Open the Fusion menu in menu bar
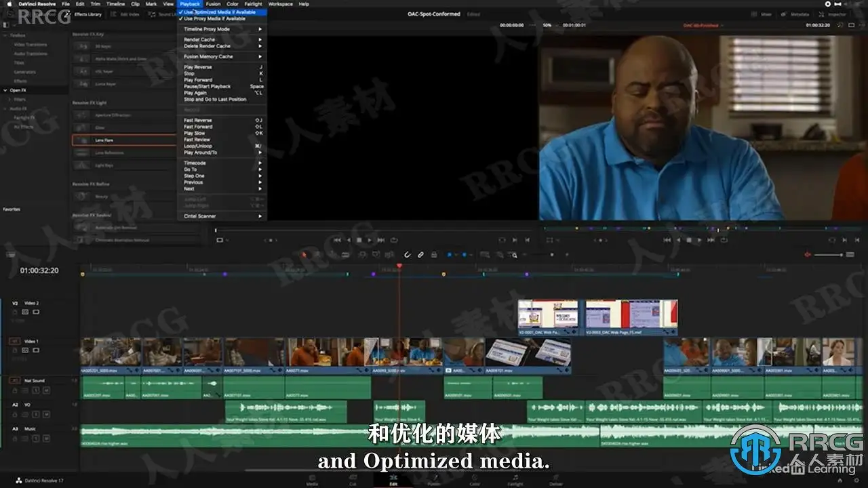The image size is (868, 488). coord(213,4)
